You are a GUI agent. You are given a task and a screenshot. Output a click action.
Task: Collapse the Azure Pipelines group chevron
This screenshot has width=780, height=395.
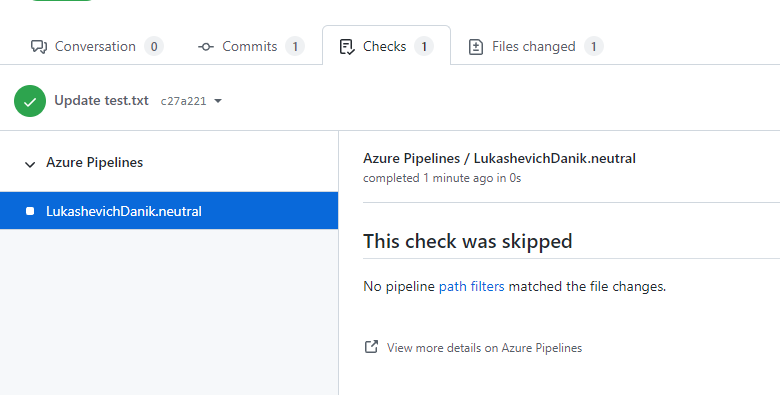[x=30, y=164]
